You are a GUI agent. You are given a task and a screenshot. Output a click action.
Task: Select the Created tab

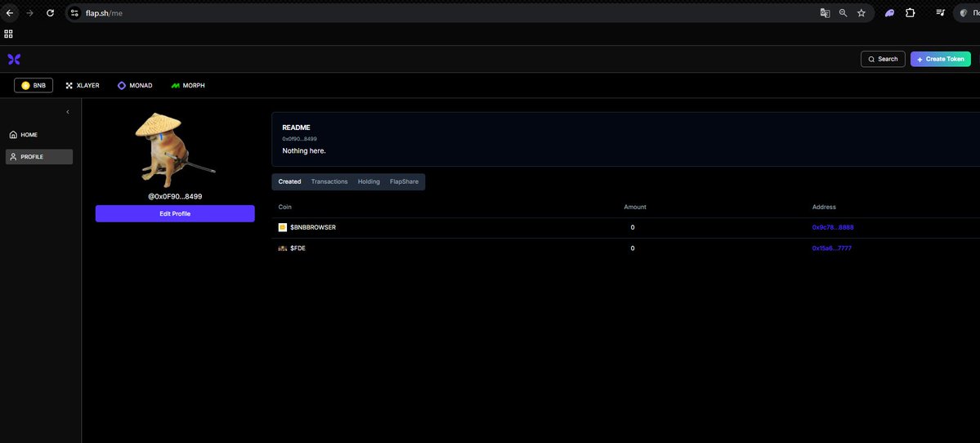[x=289, y=181]
